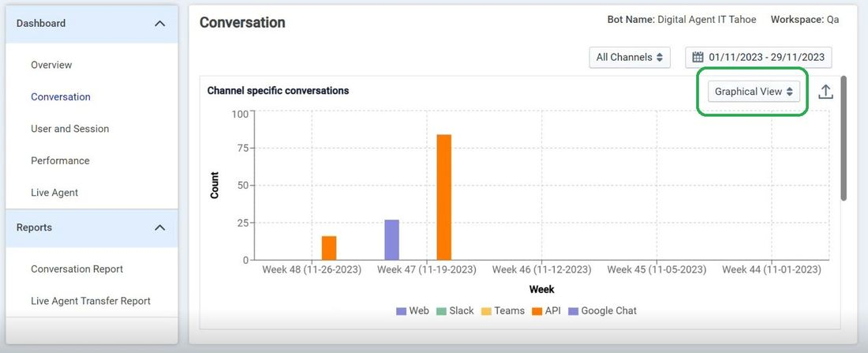Collapse the Dashboard section chevron
The width and height of the screenshot is (868, 353).
pos(160,23)
